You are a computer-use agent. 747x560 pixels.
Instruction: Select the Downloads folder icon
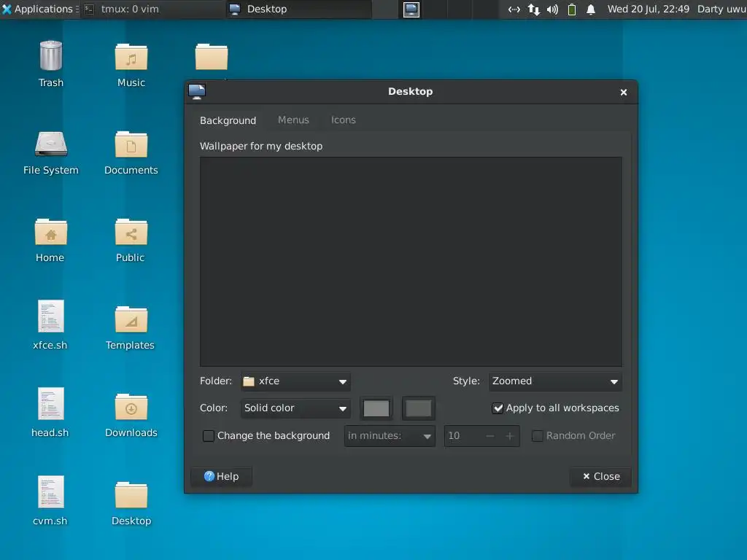click(131, 407)
